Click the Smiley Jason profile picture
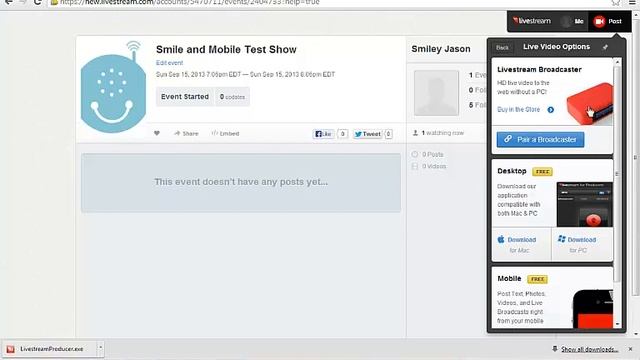This screenshot has width=640, height=360. coord(436,93)
